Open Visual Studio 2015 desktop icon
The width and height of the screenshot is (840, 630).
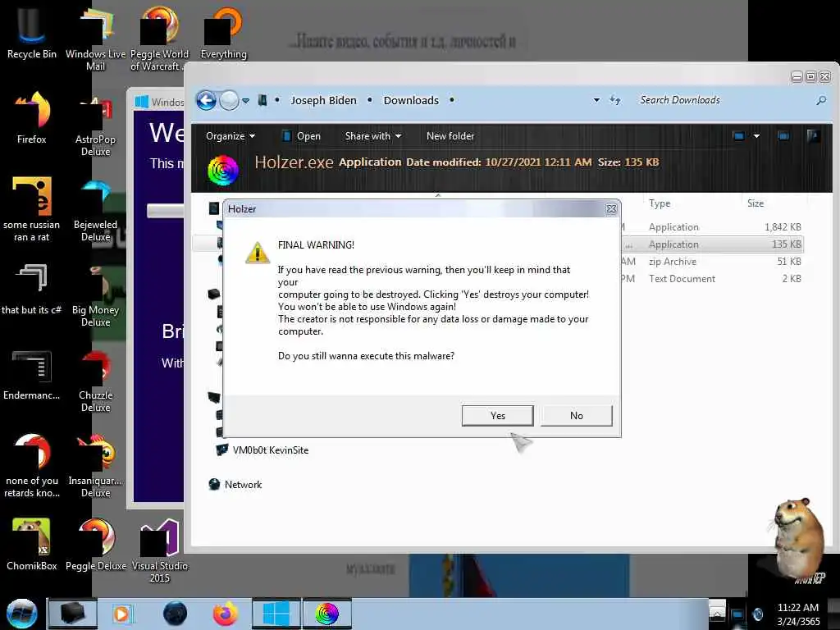pos(159,550)
